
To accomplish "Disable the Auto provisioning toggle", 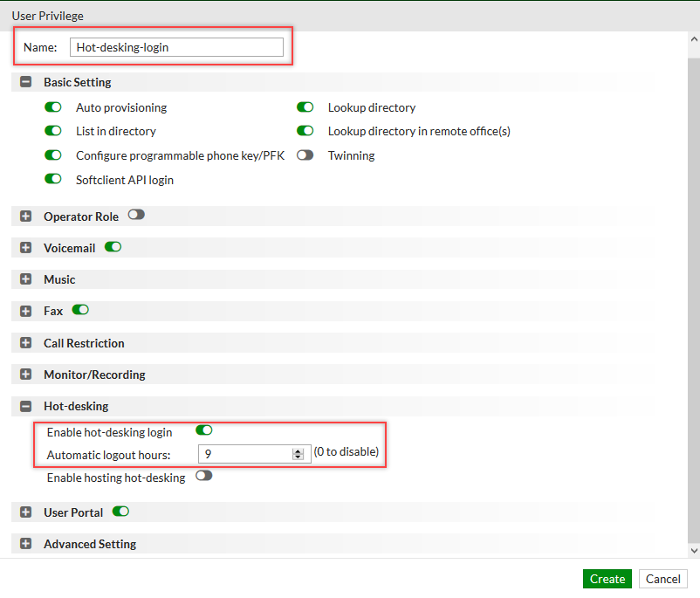I will [52, 107].
